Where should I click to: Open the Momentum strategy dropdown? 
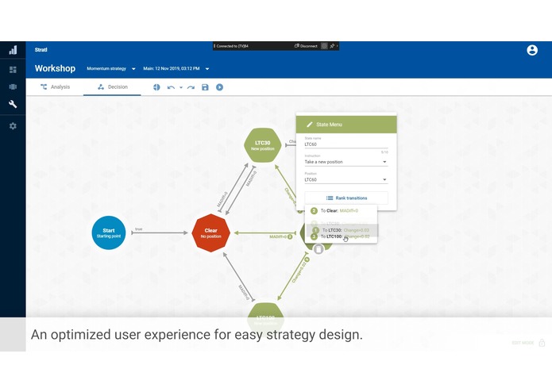111,68
